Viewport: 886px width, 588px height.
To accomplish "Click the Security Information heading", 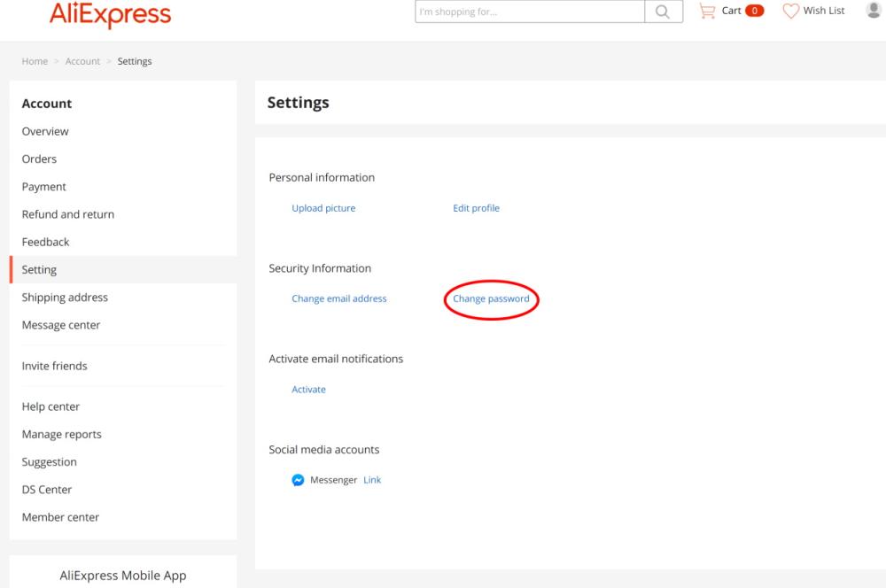I will tap(320, 268).
